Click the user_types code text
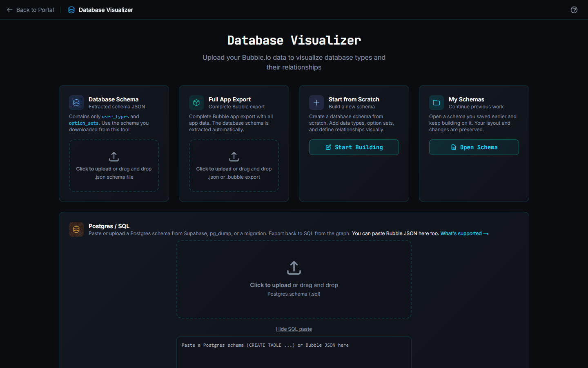This screenshot has width=588, height=368. pyautogui.click(x=116, y=117)
